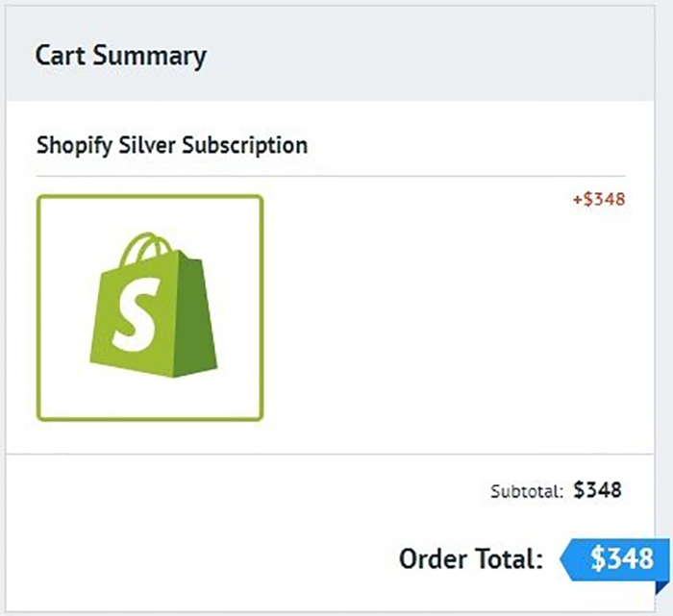673x616 pixels.
Task: Click the Subtotal label
Action: coord(527,492)
